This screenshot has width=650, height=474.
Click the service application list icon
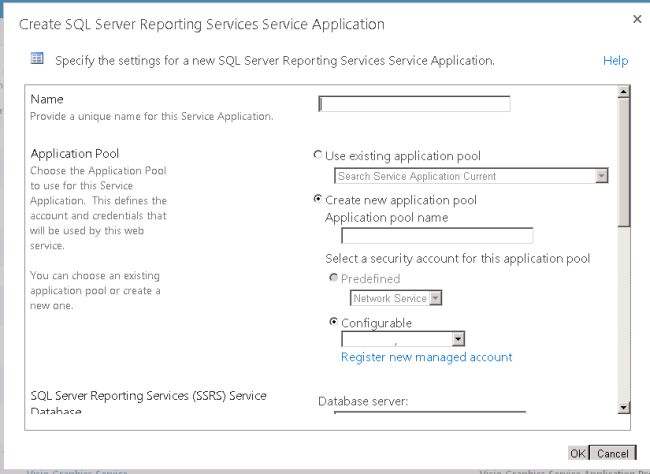37,60
